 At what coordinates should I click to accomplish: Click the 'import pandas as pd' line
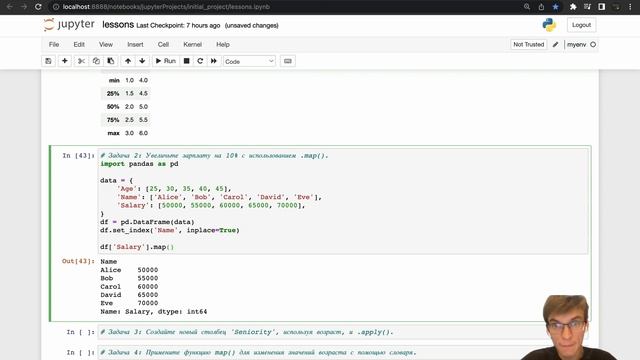pyautogui.click(x=139, y=164)
